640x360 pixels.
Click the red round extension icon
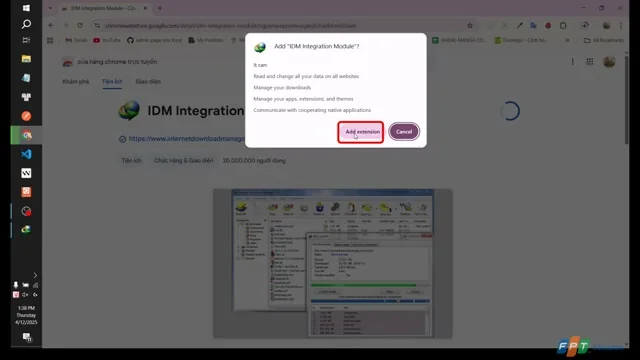pos(548,25)
